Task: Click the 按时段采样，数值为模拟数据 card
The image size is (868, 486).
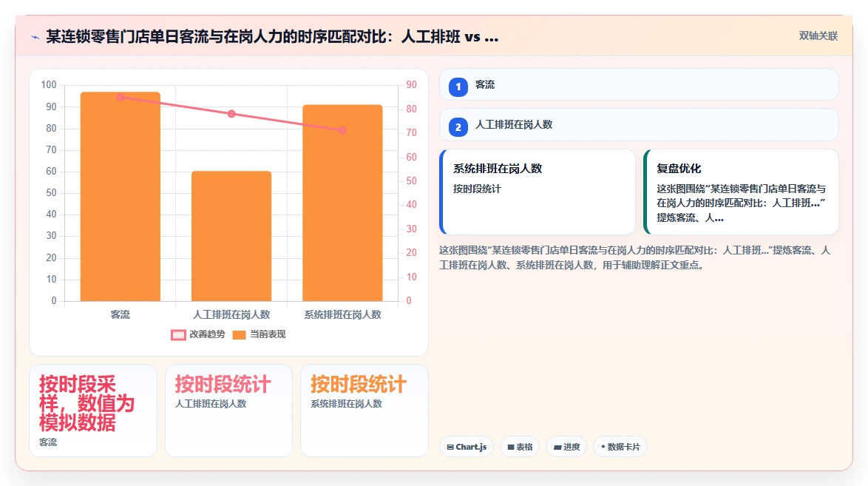Action: tap(93, 411)
